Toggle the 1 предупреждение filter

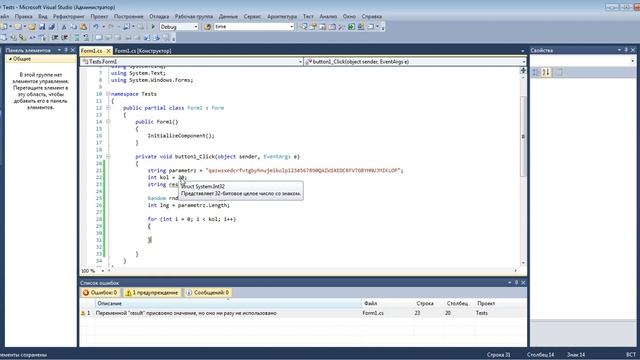coord(152,293)
